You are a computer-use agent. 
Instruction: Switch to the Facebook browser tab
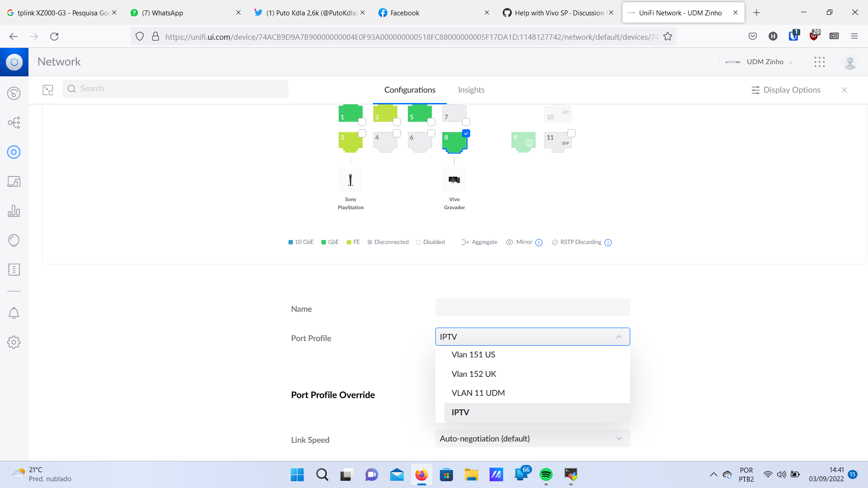[x=433, y=13]
